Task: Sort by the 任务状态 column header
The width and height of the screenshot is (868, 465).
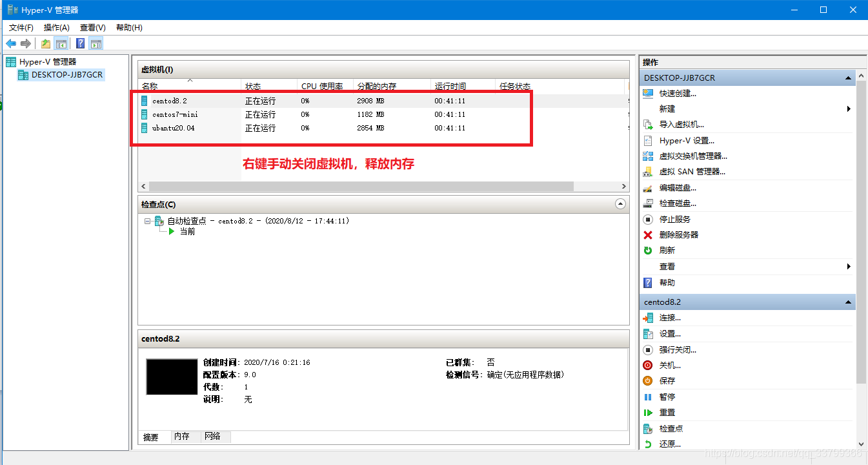Action: point(560,86)
